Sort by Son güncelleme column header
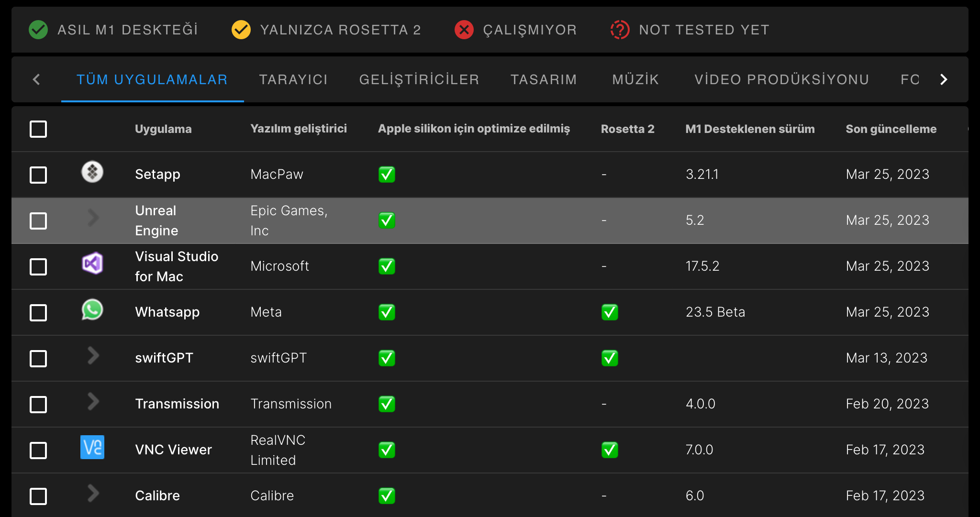 click(891, 129)
